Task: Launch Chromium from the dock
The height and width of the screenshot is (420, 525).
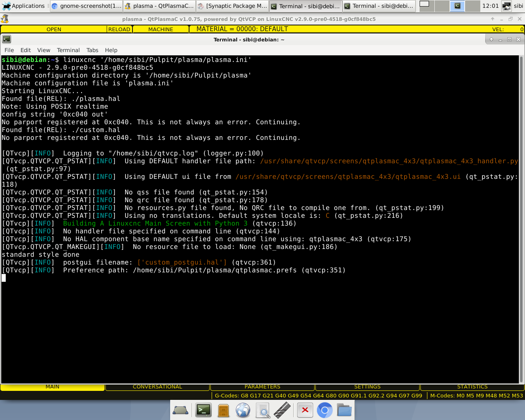Action: [x=324, y=410]
